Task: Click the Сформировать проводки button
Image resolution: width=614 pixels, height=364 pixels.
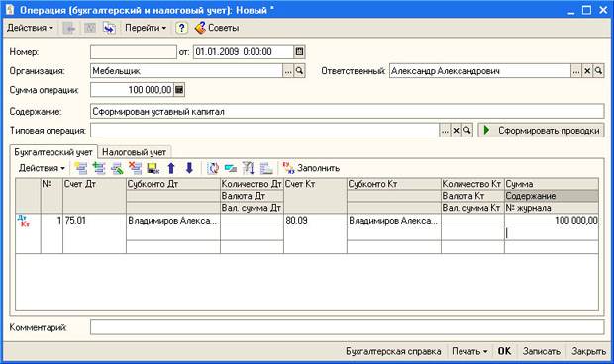Action: click(x=541, y=131)
